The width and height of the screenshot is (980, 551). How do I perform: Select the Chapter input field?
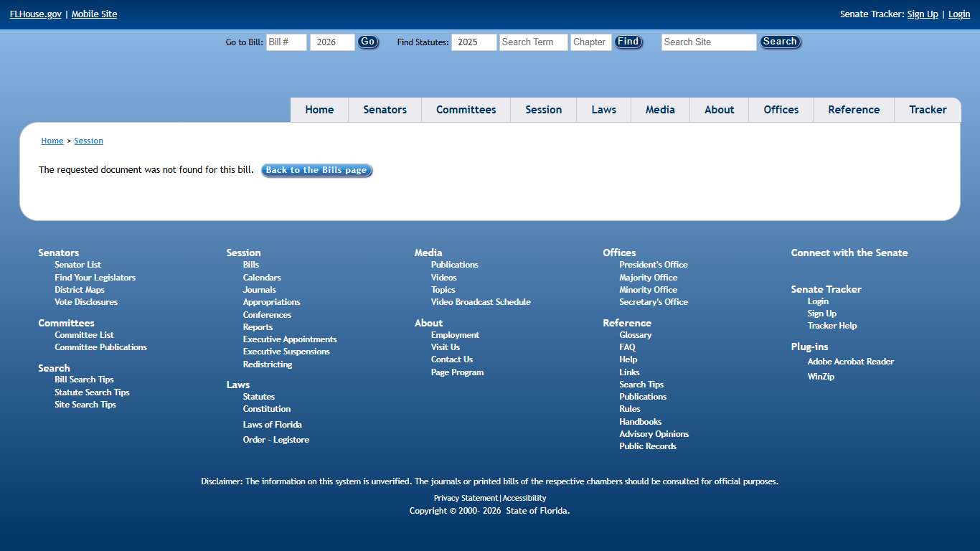click(590, 42)
